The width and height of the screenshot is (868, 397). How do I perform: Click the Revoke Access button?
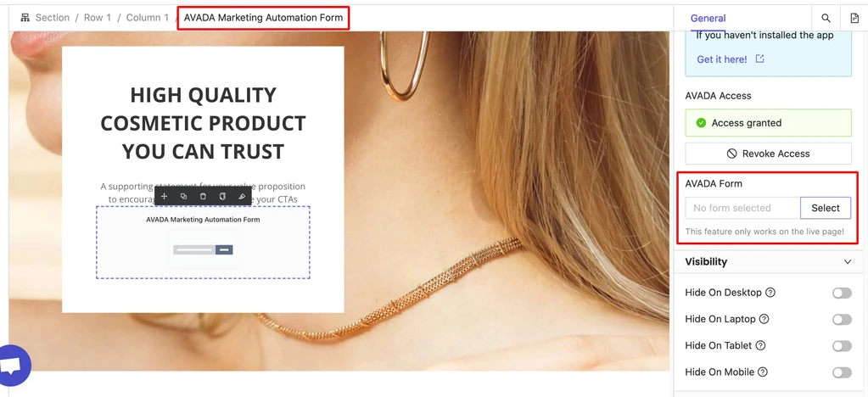coord(769,154)
